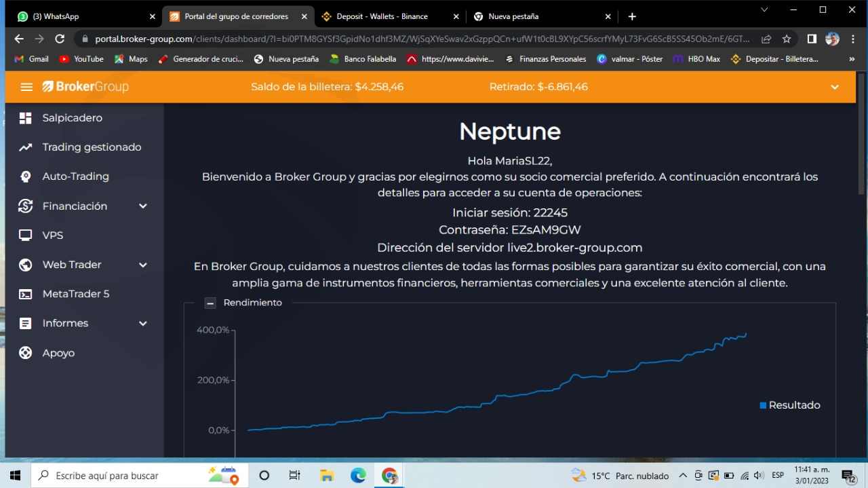Open the Generador de cruci... bookmark
This screenshot has height=488, width=868.
(x=201, y=59)
